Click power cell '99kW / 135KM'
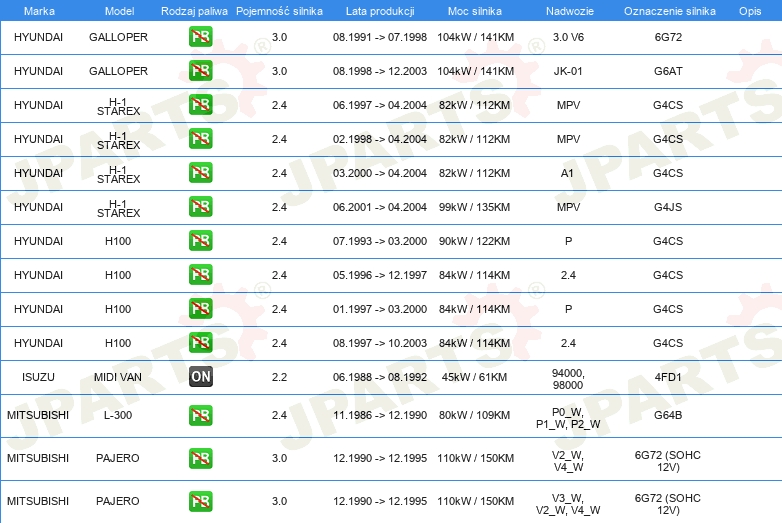 [x=475, y=207]
